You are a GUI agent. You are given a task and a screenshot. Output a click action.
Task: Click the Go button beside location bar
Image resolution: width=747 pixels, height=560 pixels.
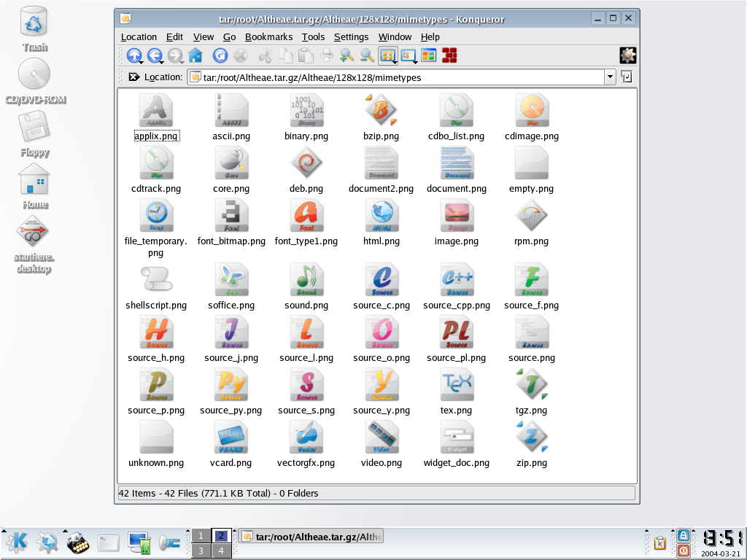tap(627, 77)
